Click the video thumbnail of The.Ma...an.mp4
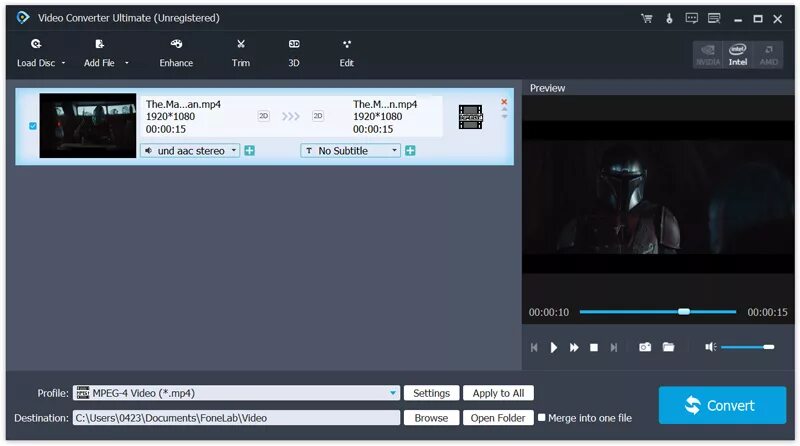The height and width of the screenshot is (446, 800). [88, 126]
